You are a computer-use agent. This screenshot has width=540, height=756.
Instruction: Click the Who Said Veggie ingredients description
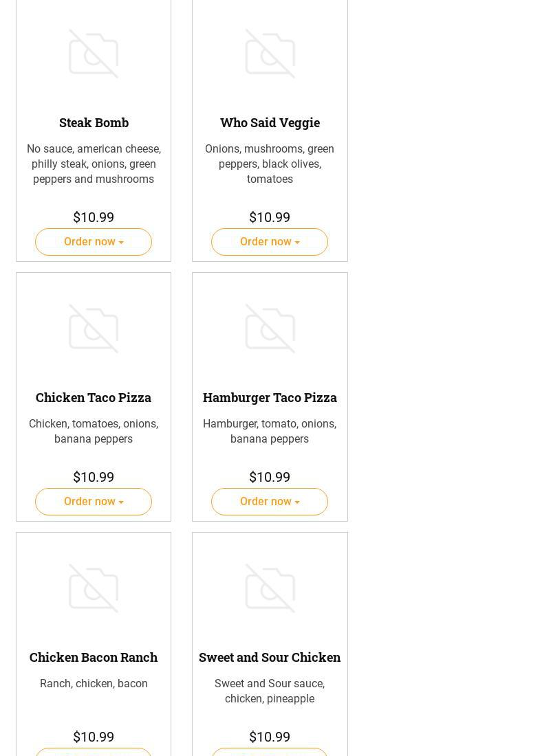(x=270, y=164)
